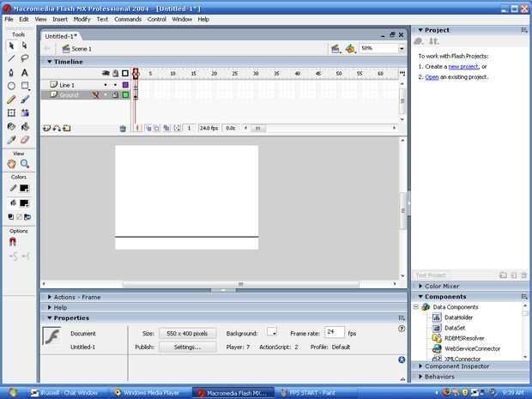Viewport: 532px width, 399px height.
Task: Click the Insert Layer Folder icon
Action: click(67, 128)
